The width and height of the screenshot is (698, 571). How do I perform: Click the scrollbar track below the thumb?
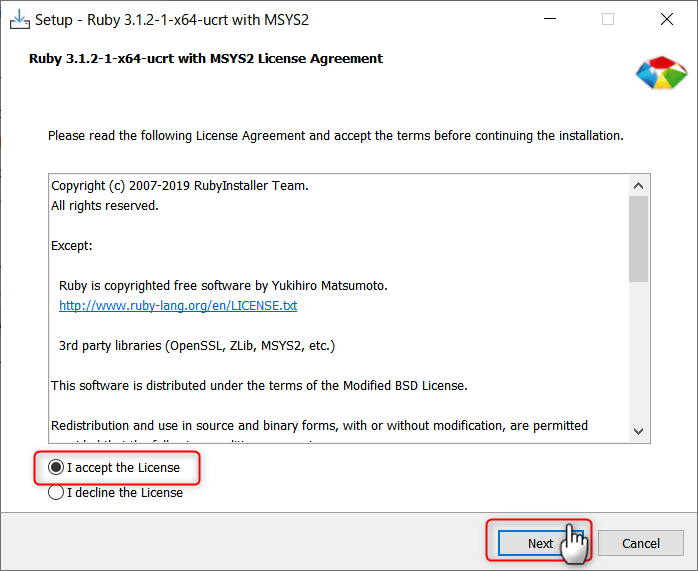[638, 352]
